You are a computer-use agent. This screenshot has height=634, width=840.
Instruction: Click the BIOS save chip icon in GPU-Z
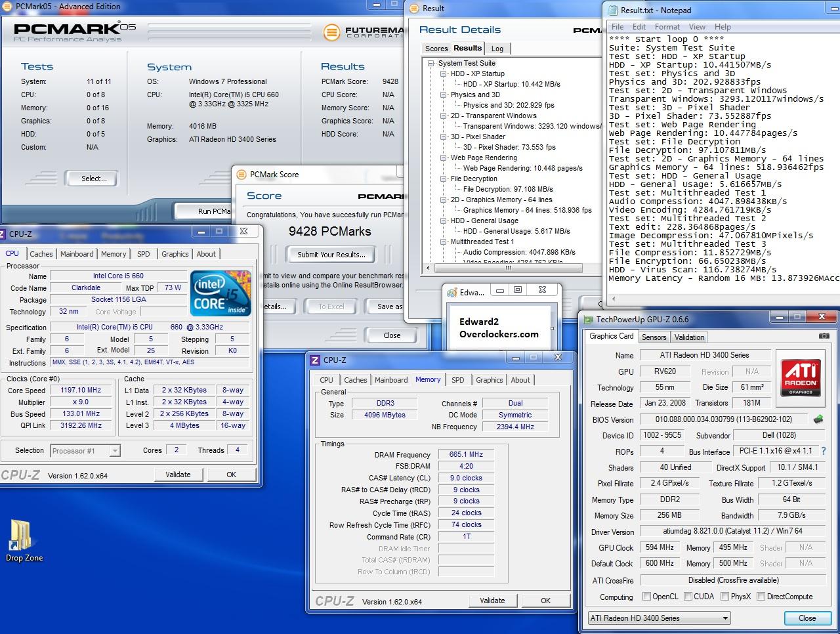818,419
